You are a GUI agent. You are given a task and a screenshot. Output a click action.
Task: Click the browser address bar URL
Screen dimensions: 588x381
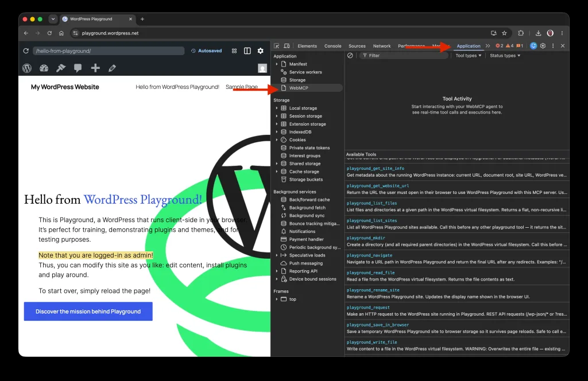point(110,33)
